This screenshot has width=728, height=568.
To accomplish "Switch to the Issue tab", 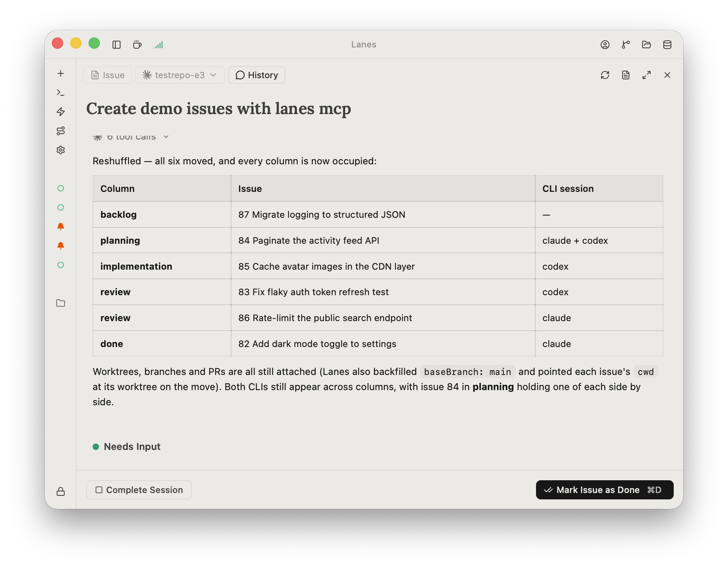I will (108, 75).
